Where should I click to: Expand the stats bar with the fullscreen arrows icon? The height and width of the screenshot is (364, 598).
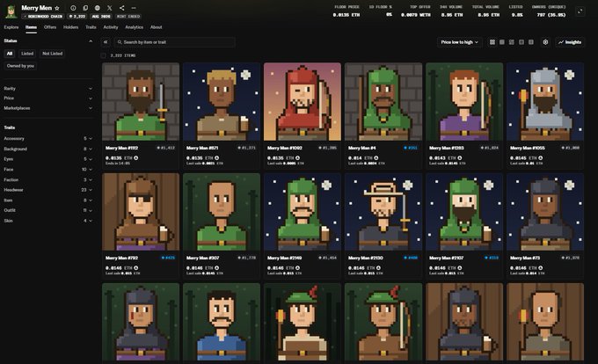(x=580, y=11)
